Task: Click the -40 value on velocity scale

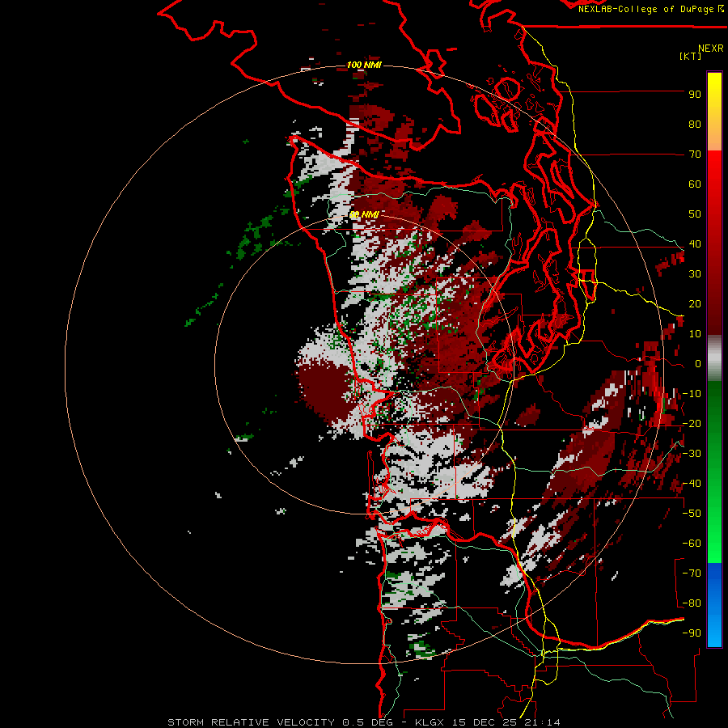Action: (x=692, y=484)
